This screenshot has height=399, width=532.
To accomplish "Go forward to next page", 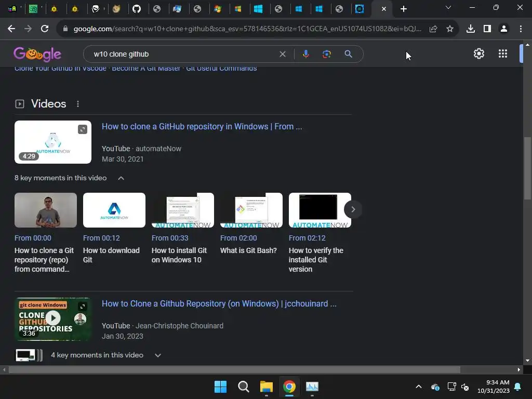I will pos(28,29).
